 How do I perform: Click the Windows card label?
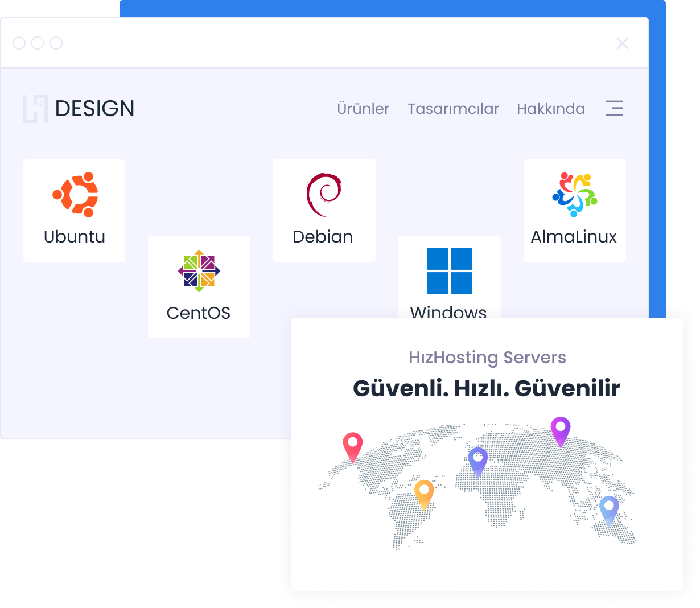click(x=448, y=311)
